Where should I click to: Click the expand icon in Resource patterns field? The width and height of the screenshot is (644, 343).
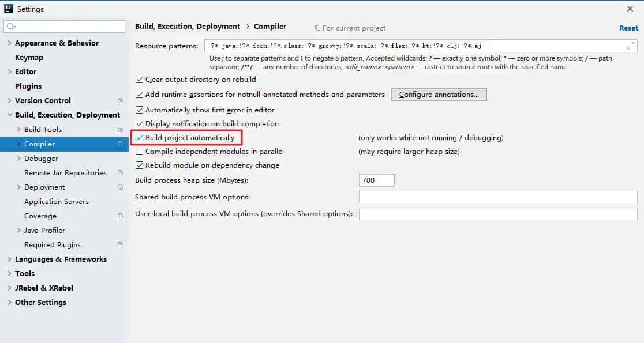pos(631,46)
